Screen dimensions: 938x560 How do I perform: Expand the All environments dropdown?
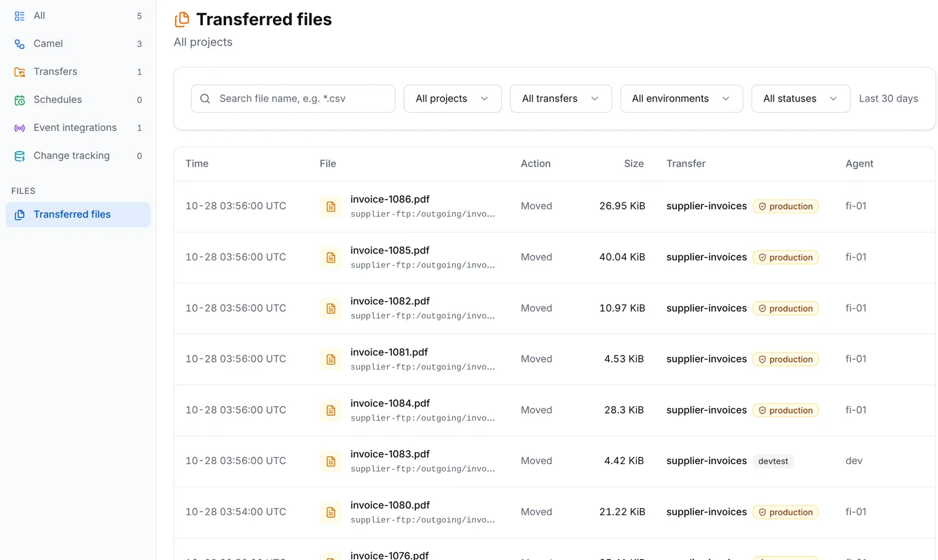pos(682,99)
